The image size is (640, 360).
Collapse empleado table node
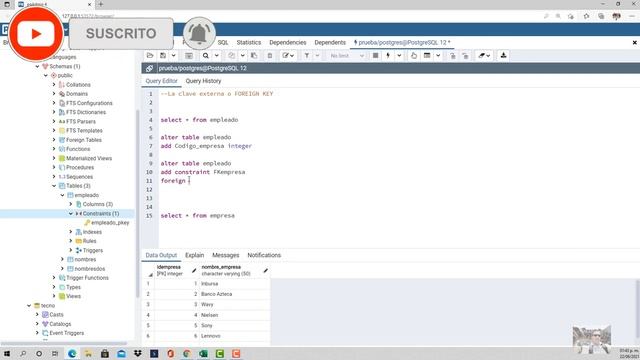[x=62, y=195]
